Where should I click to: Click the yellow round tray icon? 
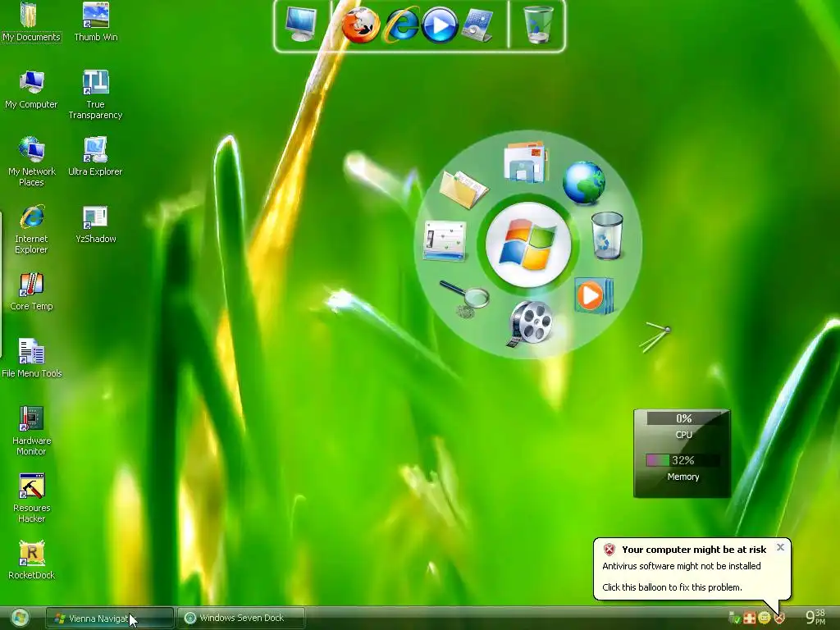click(x=765, y=619)
